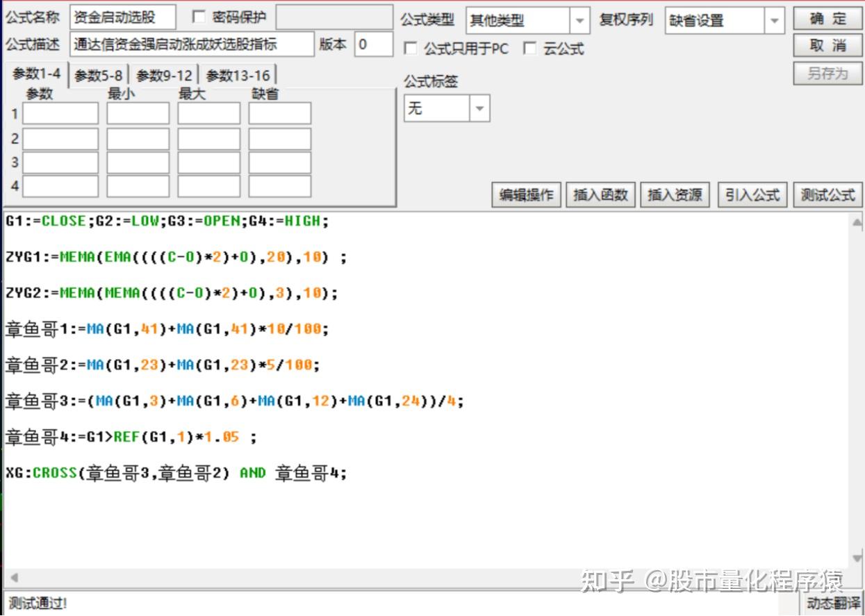Image resolution: width=865 pixels, height=616 pixels.
Task: Switch to the 参数9-12 tab
Action: point(165,75)
